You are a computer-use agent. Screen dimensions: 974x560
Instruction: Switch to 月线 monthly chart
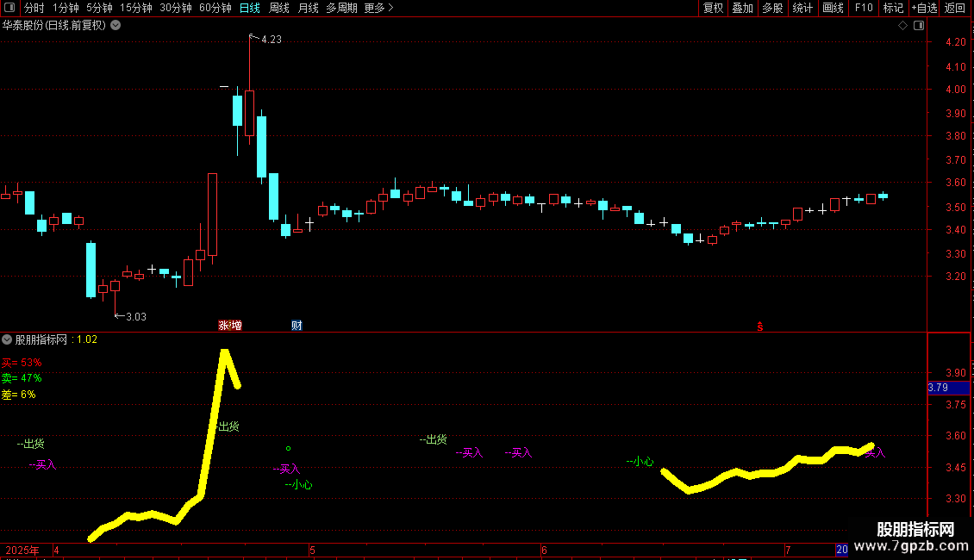click(308, 8)
